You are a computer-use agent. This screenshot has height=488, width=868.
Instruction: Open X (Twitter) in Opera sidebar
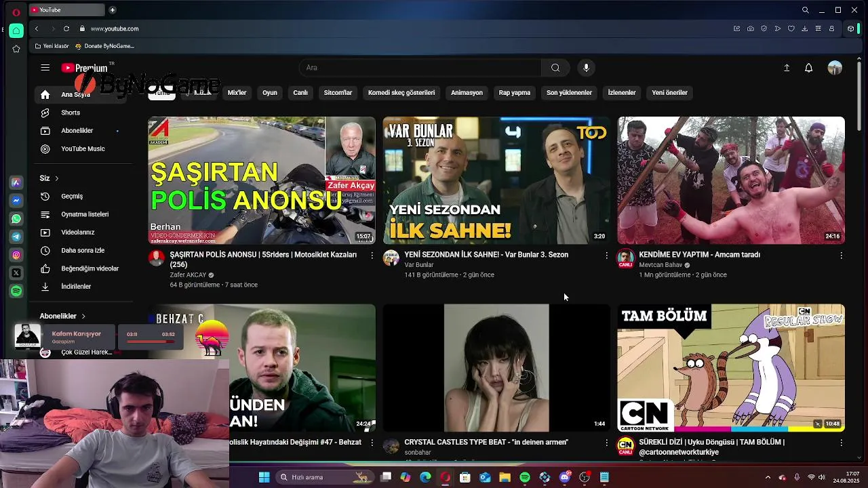[x=16, y=272]
